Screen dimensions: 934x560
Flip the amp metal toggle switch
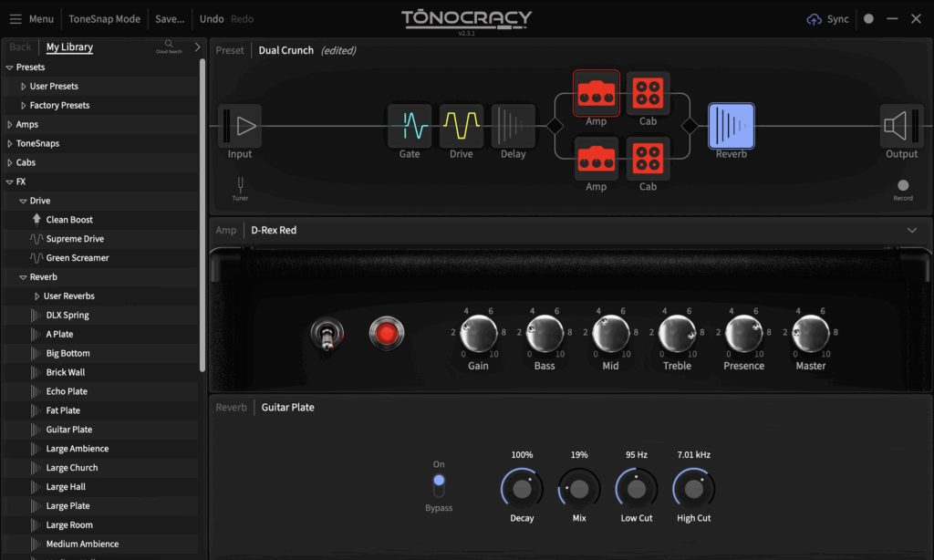327,334
